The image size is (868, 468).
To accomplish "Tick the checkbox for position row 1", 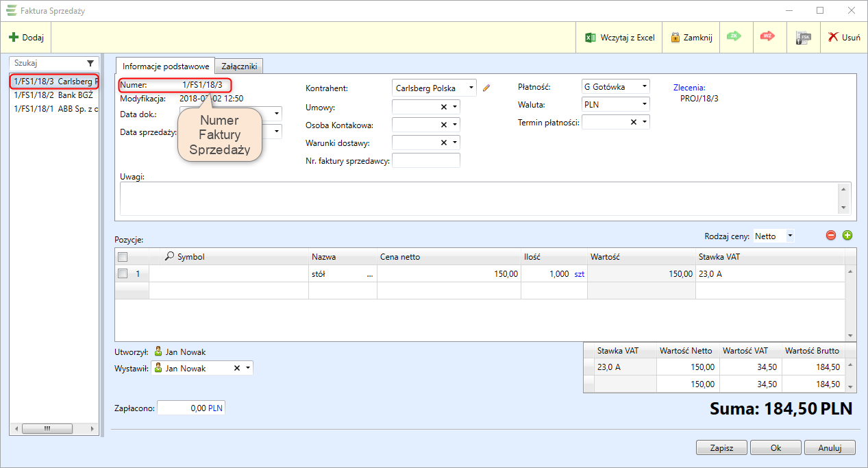I will click(123, 273).
